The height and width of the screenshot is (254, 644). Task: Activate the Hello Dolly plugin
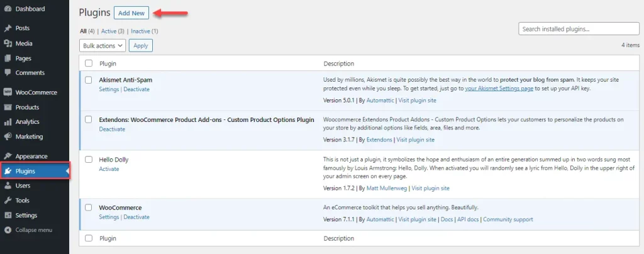click(109, 168)
